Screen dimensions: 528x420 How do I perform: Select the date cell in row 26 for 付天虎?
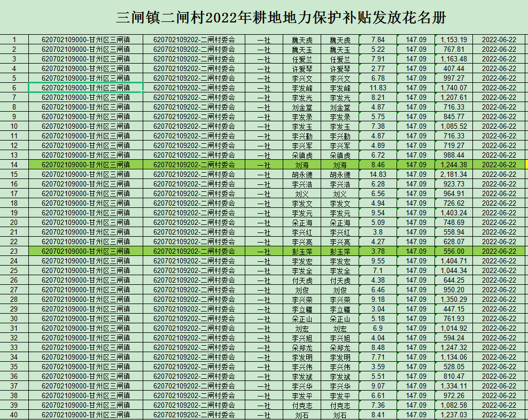(499, 280)
